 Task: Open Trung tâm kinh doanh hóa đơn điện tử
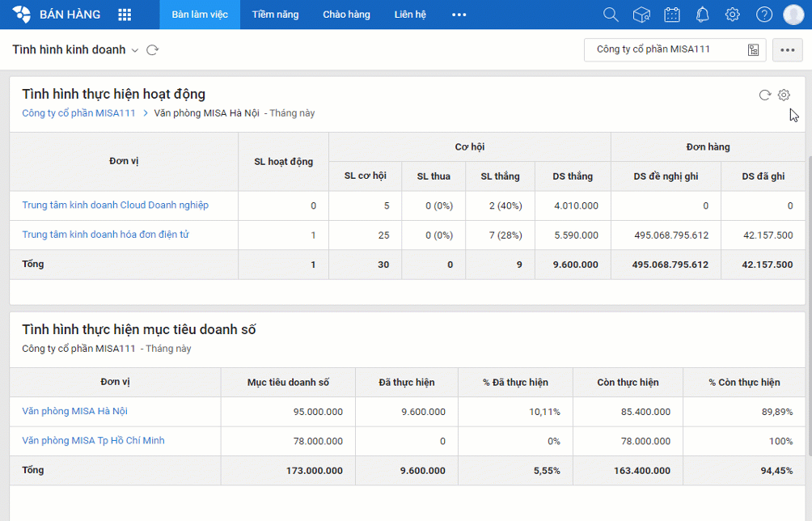[105, 235]
